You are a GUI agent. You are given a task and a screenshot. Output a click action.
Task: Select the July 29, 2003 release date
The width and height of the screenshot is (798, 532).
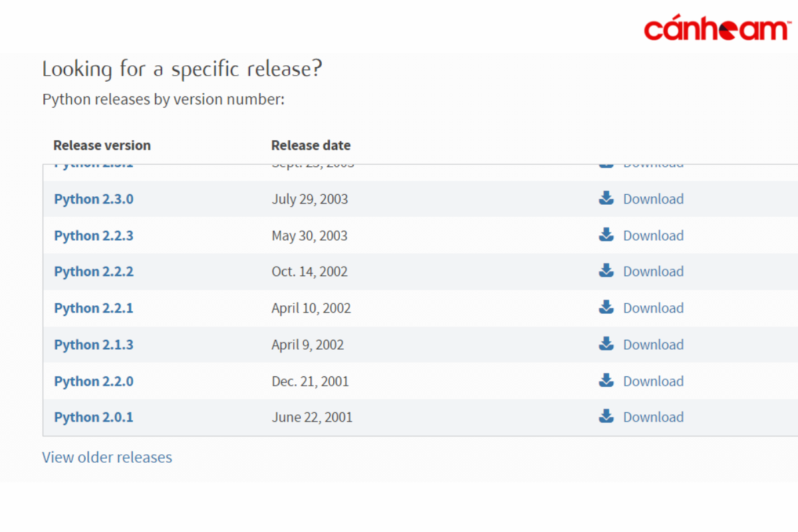(x=310, y=199)
